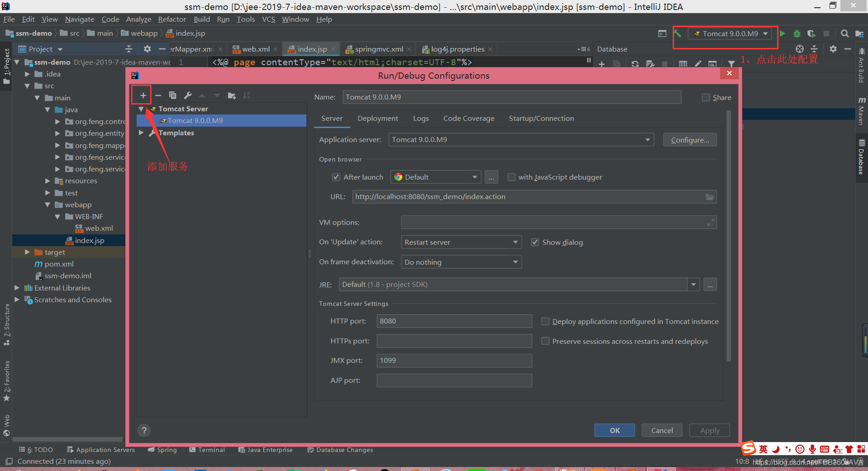This screenshot has height=471, width=868.
Task: Open the dialog help question mark
Action: [144, 430]
